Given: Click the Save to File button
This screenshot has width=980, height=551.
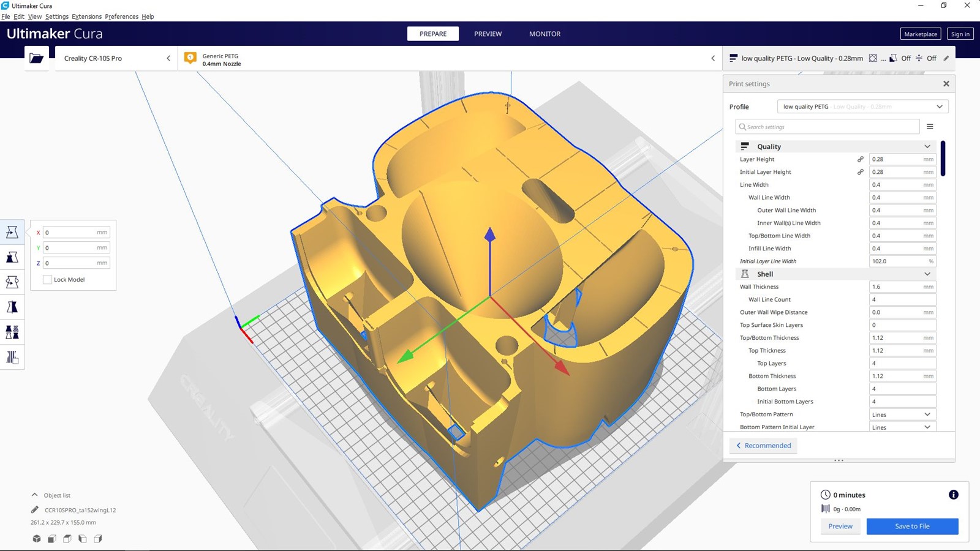Looking at the screenshot, I should click(912, 526).
